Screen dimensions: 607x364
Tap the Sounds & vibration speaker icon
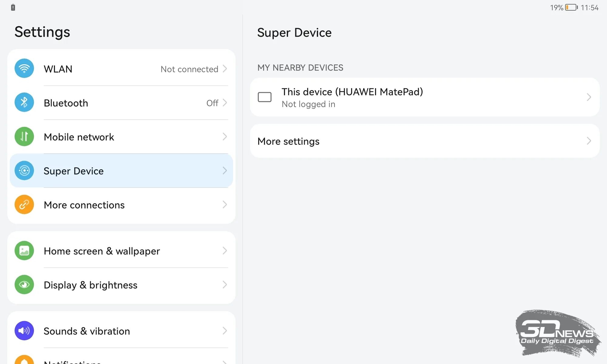point(24,331)
